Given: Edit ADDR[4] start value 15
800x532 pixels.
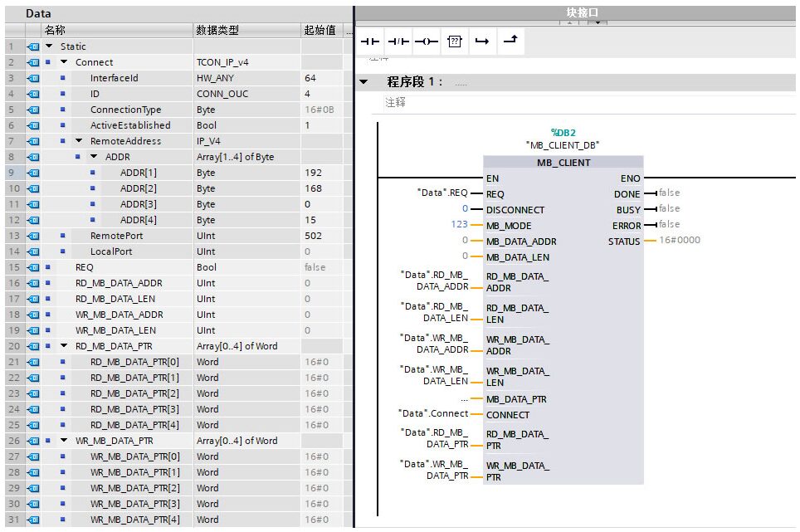Looking at the screenshot, I should 323,220.
